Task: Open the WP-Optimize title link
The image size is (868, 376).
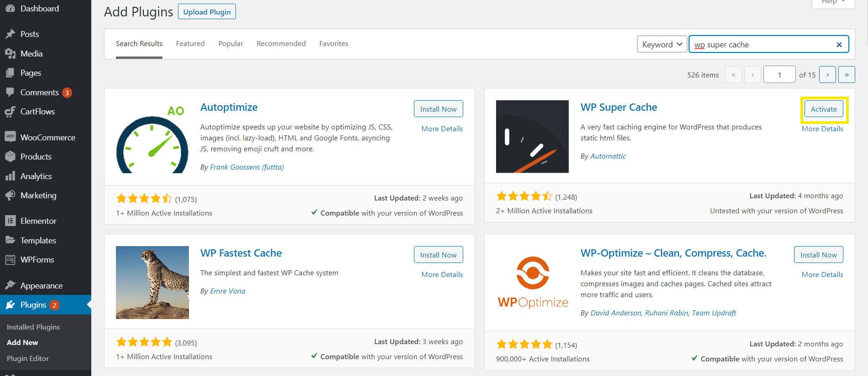Action: pyautogui.click(x=674, y=253)
